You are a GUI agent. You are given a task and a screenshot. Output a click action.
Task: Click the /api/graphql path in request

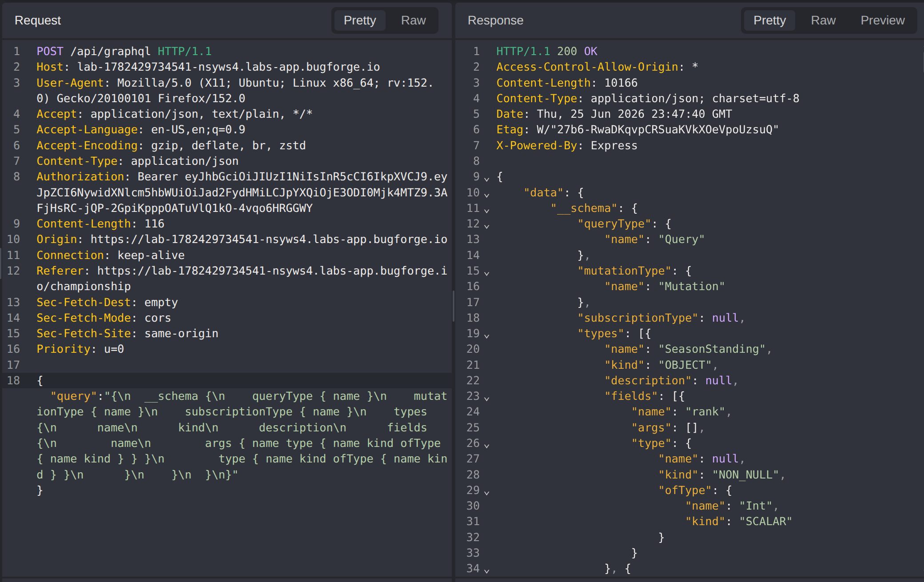pyautogui.click(x=111, y=52)
